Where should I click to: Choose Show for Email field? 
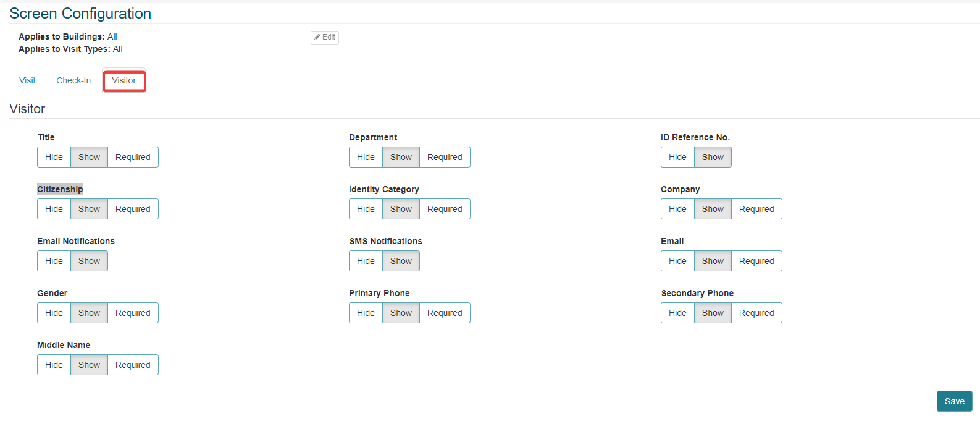click(x=713, y=261)
